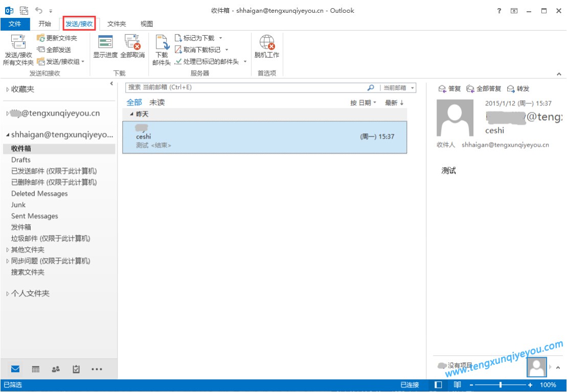The width and height of the screenshot is (567, 392).
Task: Adjust the zoom slider in status bar
Action: coord(501,385)
